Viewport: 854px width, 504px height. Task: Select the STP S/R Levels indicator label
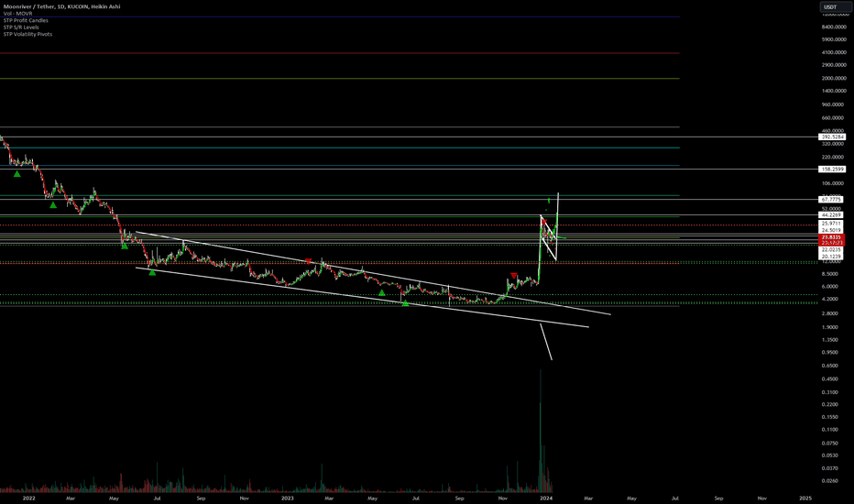click(x=21, y=27)
